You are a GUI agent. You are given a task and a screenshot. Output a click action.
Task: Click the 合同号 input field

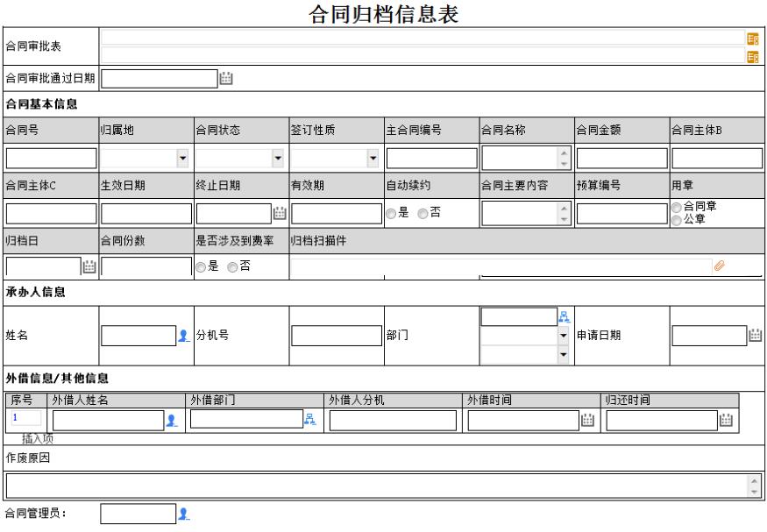[x=52, y=159]
